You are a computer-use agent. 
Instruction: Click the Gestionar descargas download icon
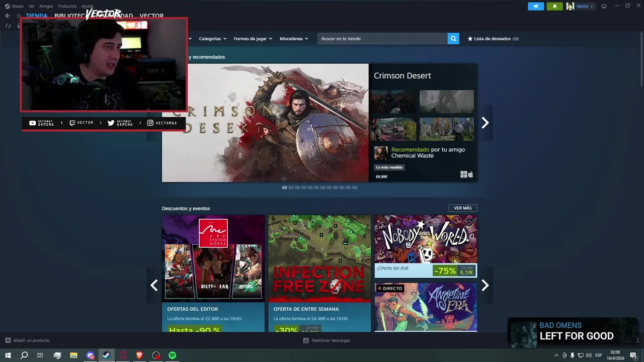[x=306, y=340]
